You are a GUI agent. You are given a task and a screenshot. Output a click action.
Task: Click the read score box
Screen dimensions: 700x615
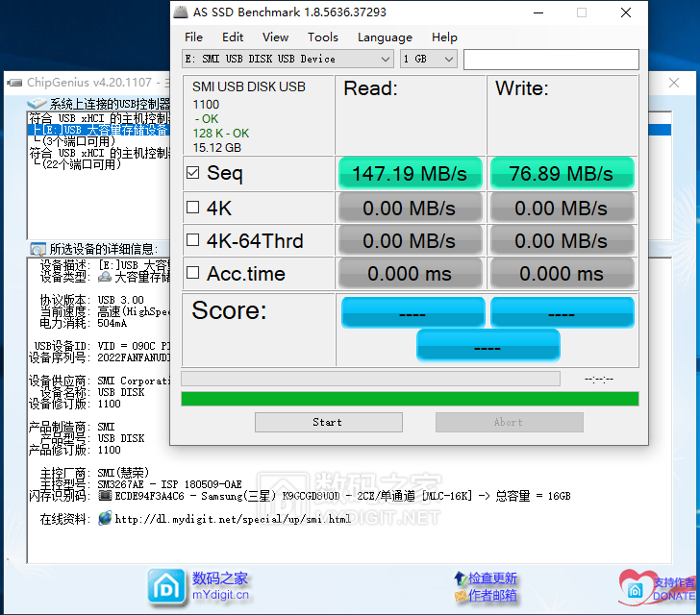tap(412, 312)
